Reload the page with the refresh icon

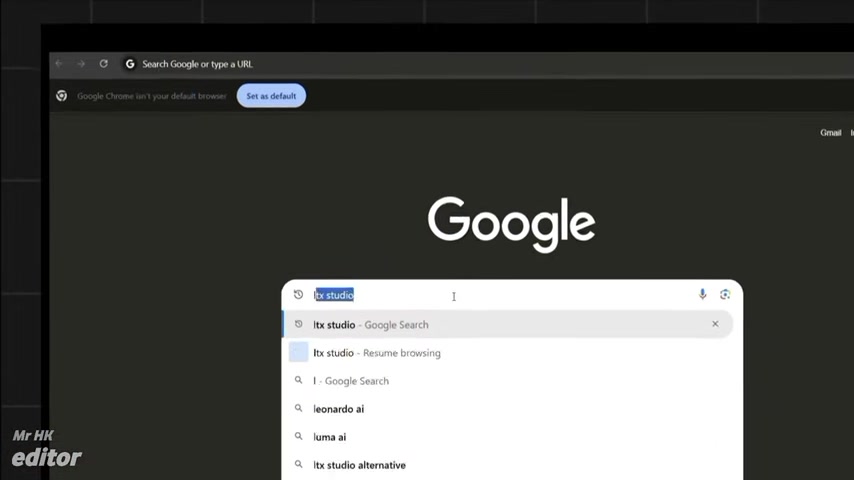tap(103, 64)
